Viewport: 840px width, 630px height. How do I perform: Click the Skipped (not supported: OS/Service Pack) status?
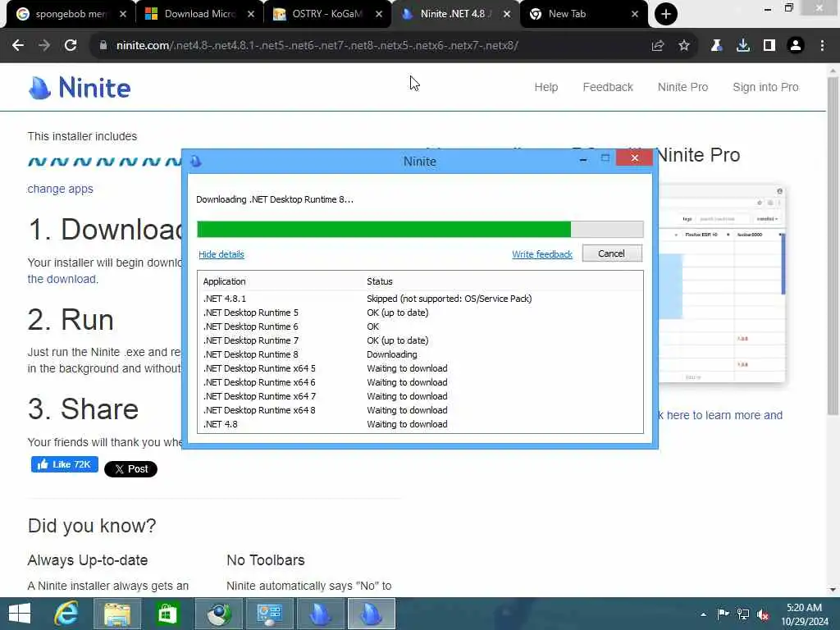(449, 299)
